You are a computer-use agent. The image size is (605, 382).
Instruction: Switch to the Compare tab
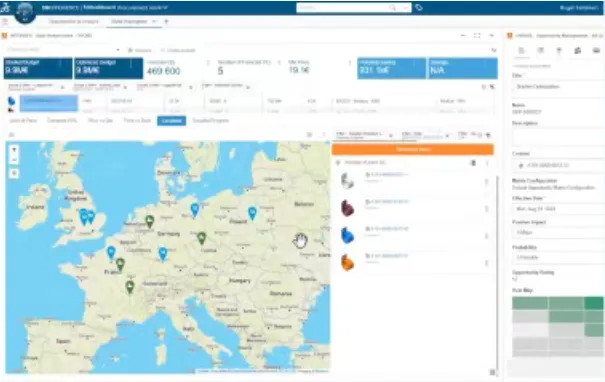(62, 121)
